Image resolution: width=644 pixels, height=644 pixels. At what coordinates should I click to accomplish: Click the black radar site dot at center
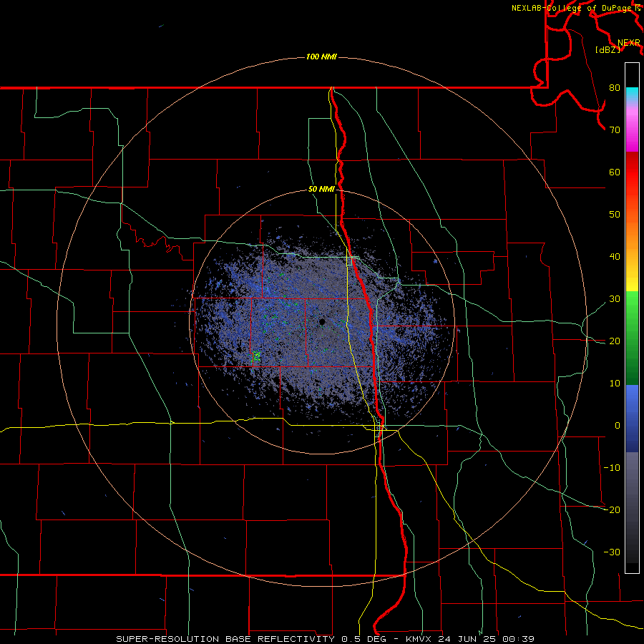point(322,321)
